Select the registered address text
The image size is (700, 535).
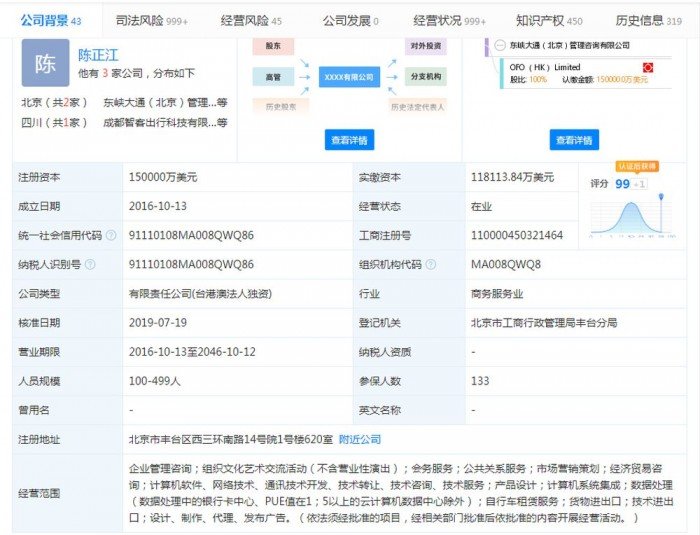[x=231, y=439]
